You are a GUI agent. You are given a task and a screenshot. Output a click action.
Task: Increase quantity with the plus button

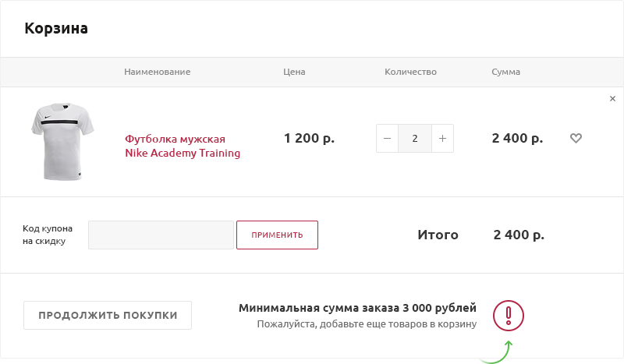[442, 139]
